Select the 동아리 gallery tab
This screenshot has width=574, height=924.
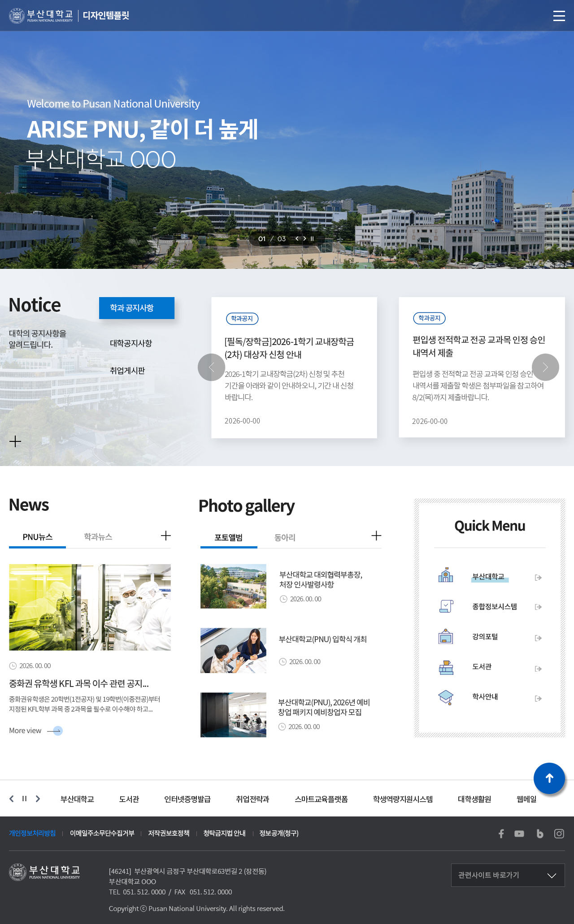(x=285, y=538)
